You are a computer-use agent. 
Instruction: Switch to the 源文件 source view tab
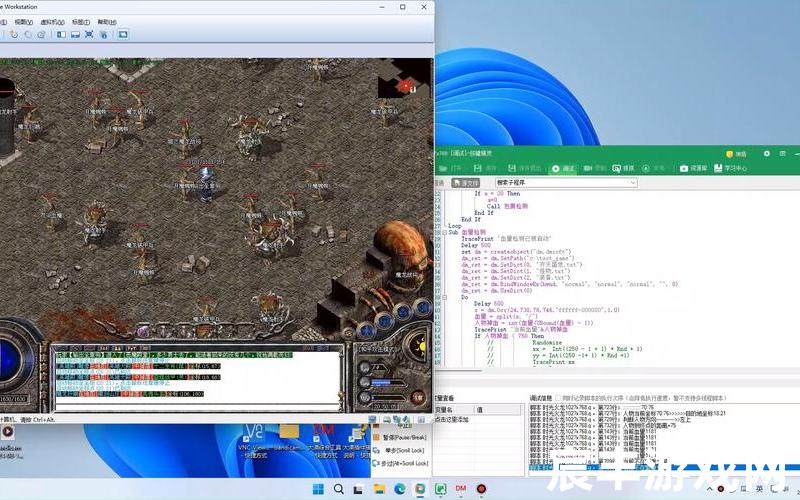click(x=466, y=183)
